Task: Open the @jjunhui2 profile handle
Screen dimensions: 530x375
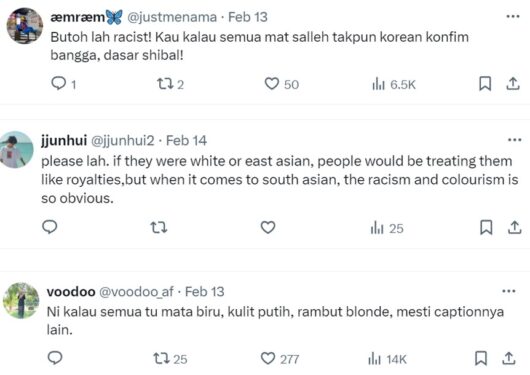Action: (x=123, y=140)
